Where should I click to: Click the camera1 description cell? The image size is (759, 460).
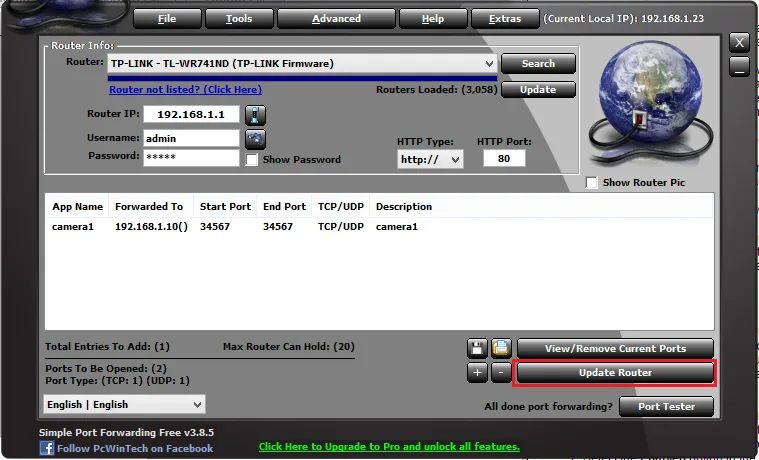pyautogui.click(x=396, y=227)
